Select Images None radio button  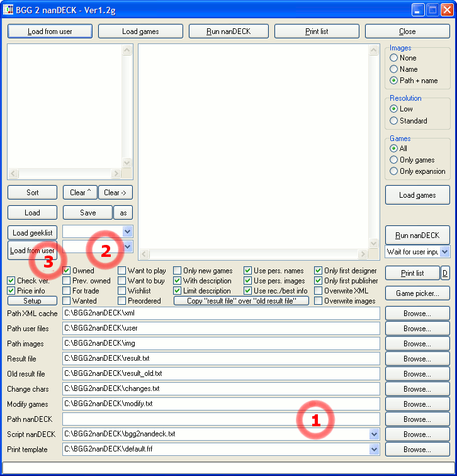tap(393, 58)
